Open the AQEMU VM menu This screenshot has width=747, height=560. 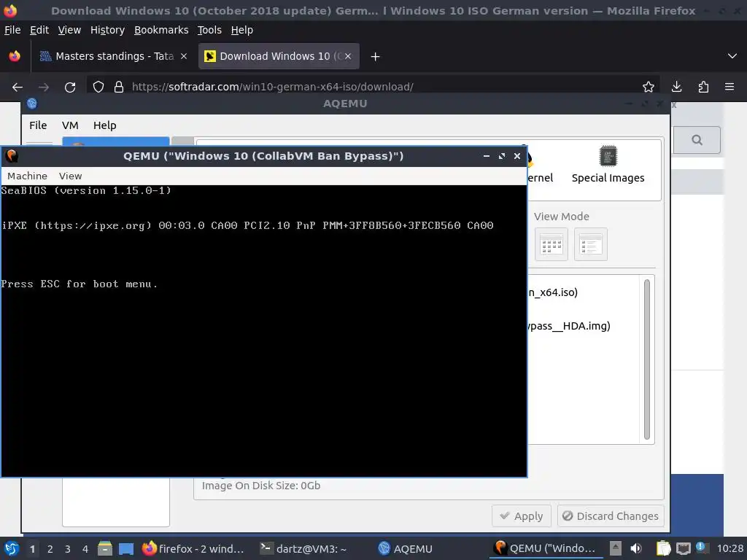click(x=70, y=125)
